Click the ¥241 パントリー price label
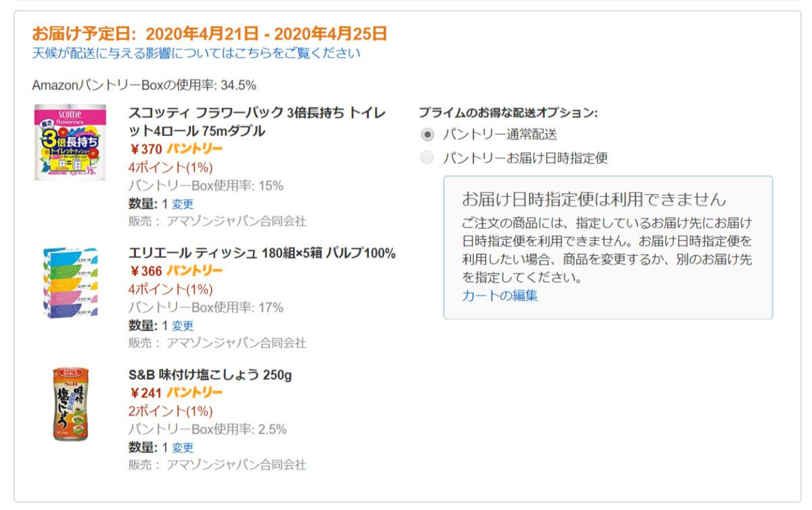The width and height of the screenshot is (812, 510). click(x=175, y=393)
